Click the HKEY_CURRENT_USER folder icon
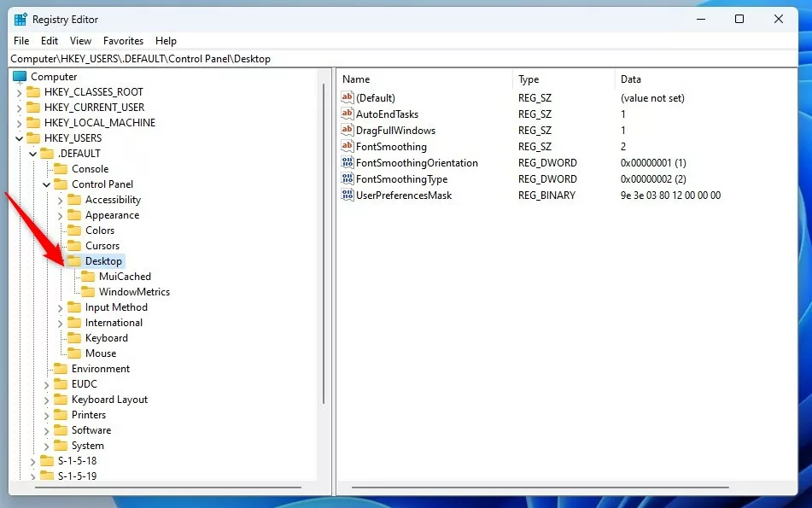This screenshot has height=508, width=812. pyautogui.click(x=33, y=108)
